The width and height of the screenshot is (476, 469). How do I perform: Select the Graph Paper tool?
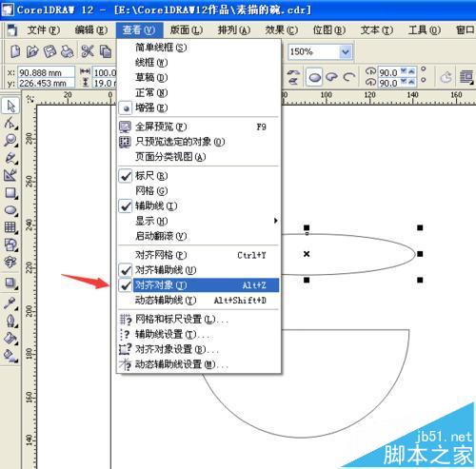10,227
